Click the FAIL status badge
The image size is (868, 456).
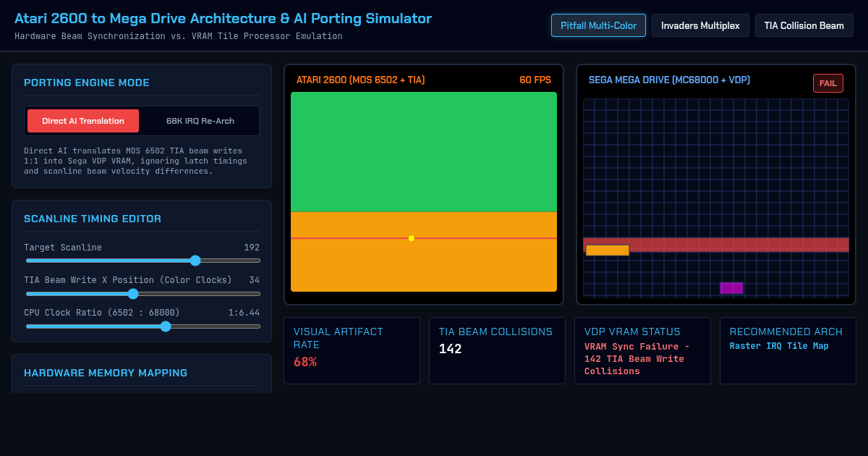[x=828, y=83]
